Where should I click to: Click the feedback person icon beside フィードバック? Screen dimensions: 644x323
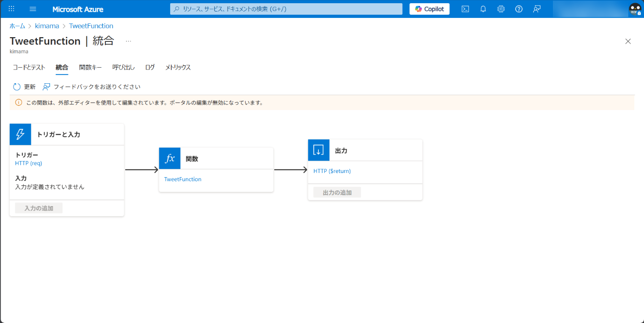tap(46, 87)
